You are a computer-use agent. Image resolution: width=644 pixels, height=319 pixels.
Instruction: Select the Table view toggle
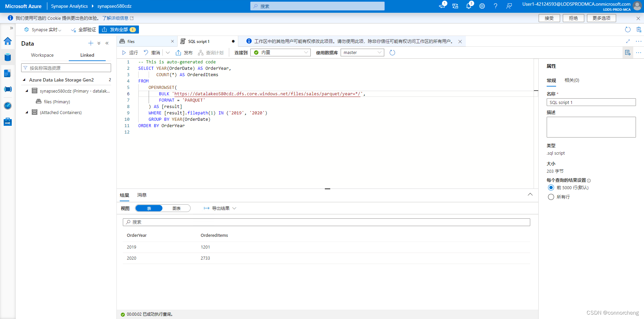coord(149,208)
